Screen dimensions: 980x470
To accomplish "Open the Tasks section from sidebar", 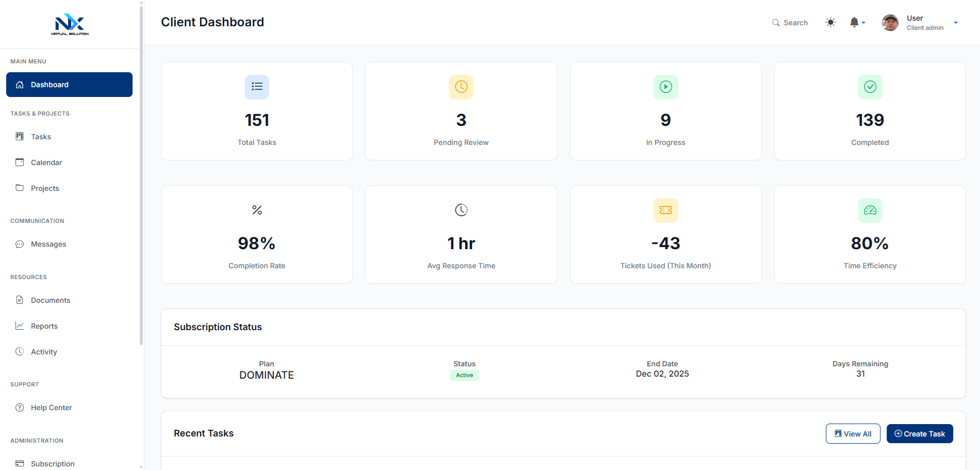I will (x=20, y=136).
